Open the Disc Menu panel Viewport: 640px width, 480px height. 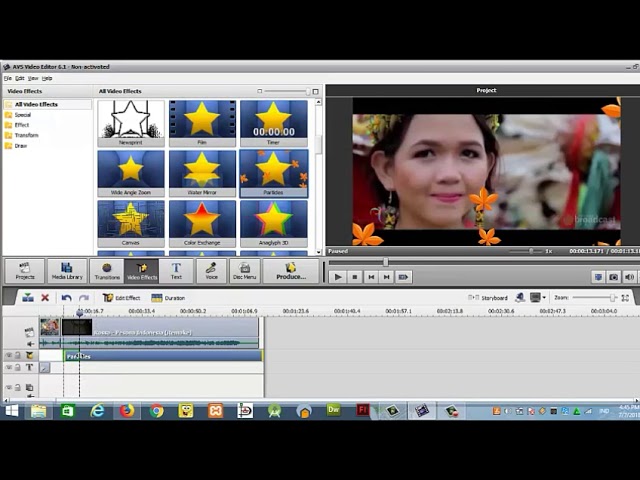(x=244, y=271)
